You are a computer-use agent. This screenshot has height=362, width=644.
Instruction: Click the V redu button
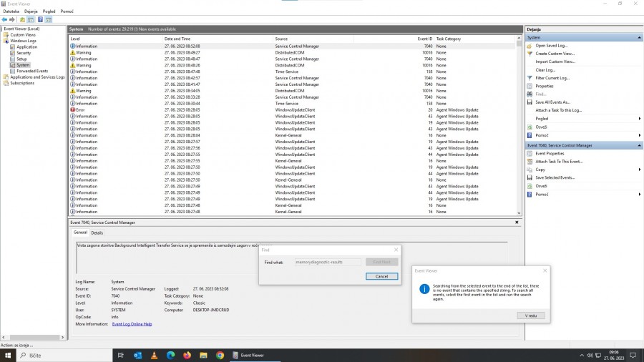(x=530, y=315)
